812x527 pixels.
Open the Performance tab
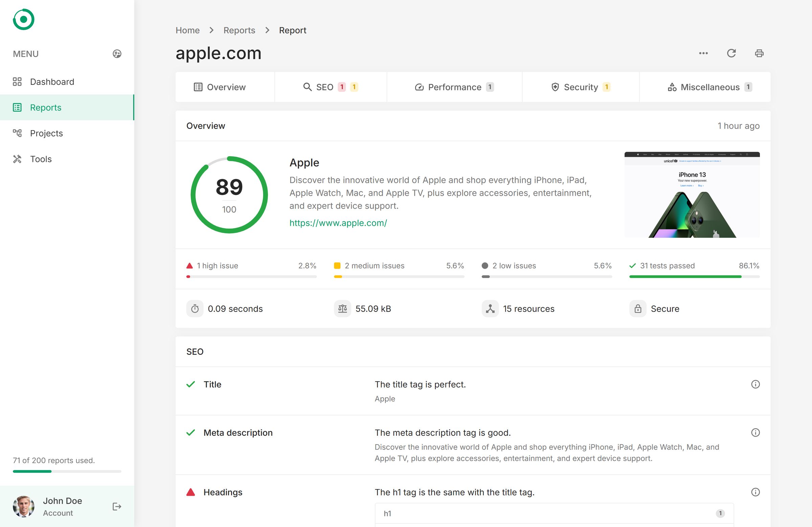coord(454,87)
